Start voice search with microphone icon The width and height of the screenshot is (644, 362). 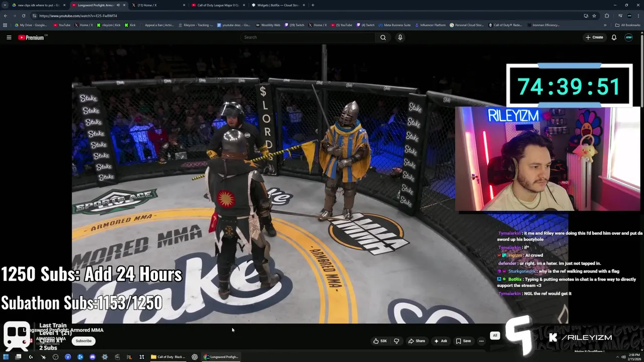(400, 37)
